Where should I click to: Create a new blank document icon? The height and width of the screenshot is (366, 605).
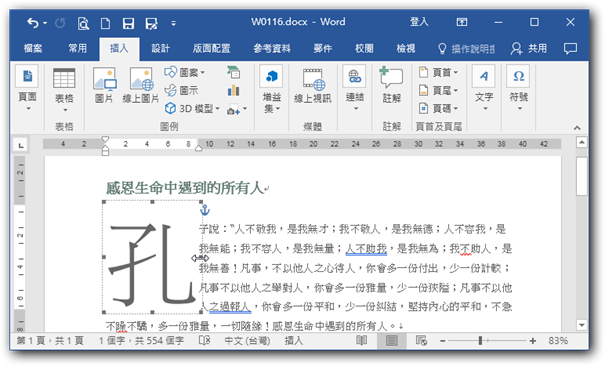105,24
